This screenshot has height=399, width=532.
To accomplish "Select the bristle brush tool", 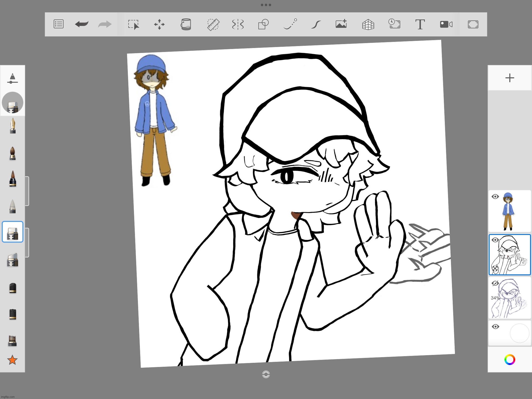I will click(13, 341).
